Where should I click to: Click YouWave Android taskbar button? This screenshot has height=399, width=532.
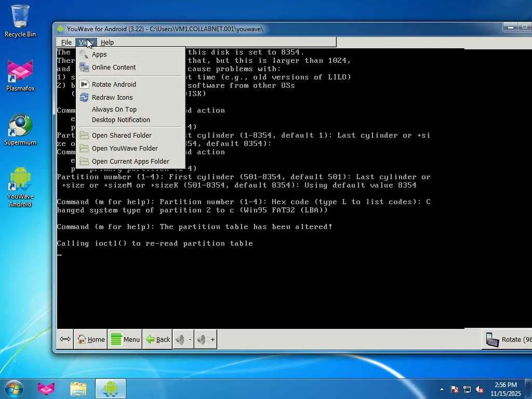coord(111,389)
